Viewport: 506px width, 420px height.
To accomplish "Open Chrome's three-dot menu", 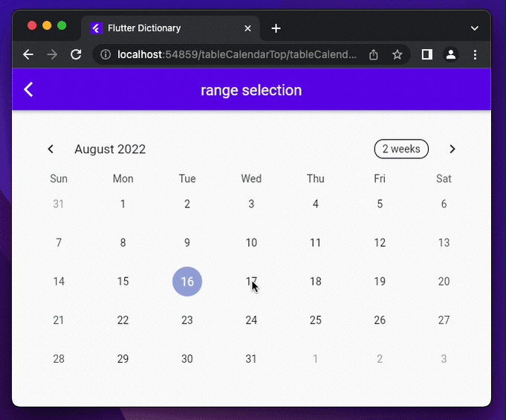I will click(x=475, y=54).
